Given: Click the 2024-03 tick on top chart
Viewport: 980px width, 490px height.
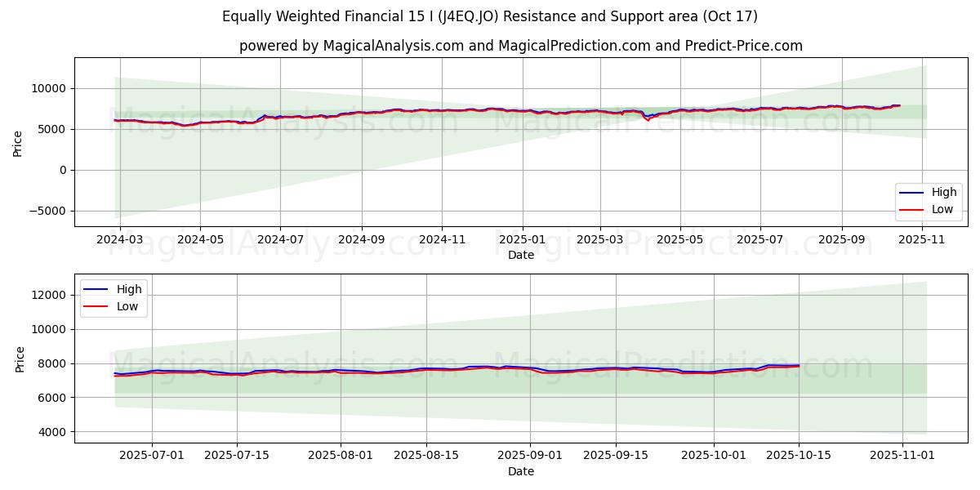Looking at the screenshot, I should (x=120, y=241).
